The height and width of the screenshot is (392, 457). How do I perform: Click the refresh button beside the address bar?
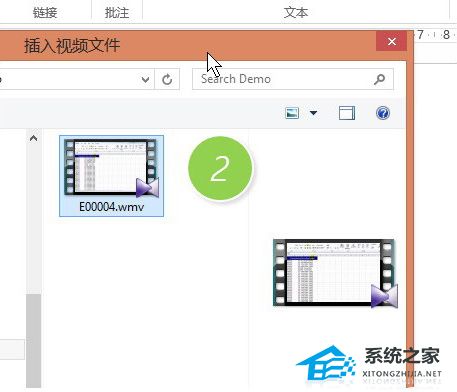pyautogui.click(x=167, y=79)
